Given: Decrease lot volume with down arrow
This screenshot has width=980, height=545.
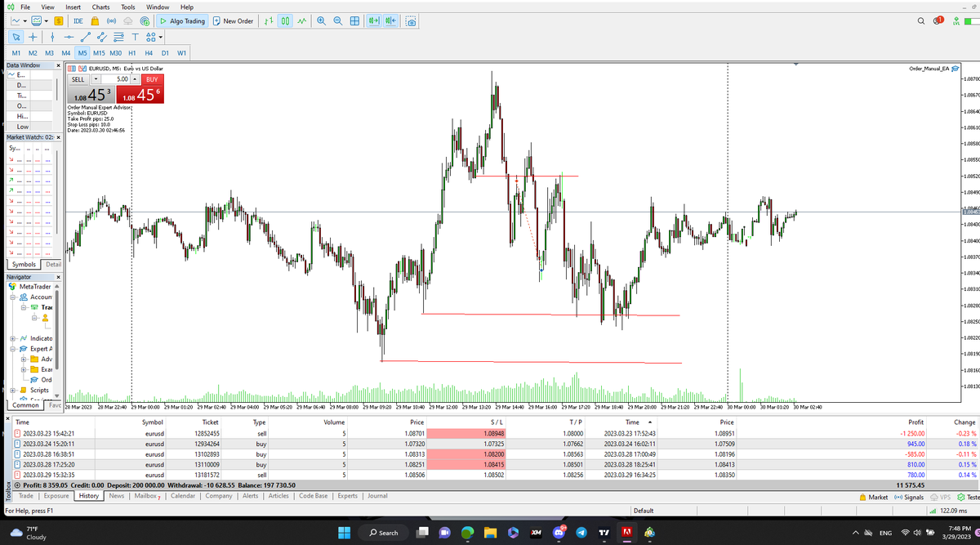Looking at the screenshot, I should point(97,79).
